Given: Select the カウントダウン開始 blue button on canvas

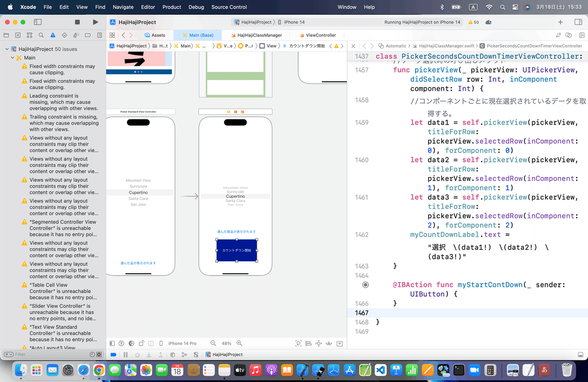Looking at the screenshot, I should coord(237,250).
